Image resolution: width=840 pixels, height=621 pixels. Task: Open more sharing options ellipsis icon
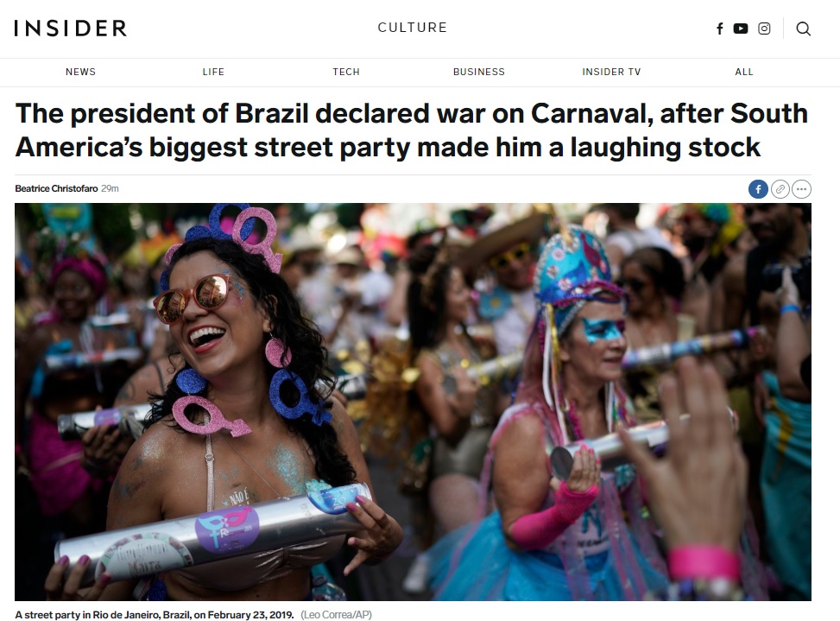(x=801, y=188)
